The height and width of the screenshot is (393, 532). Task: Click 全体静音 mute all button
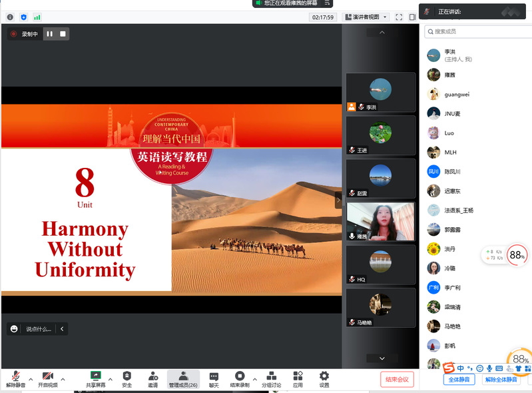click(x=459, y=380)
